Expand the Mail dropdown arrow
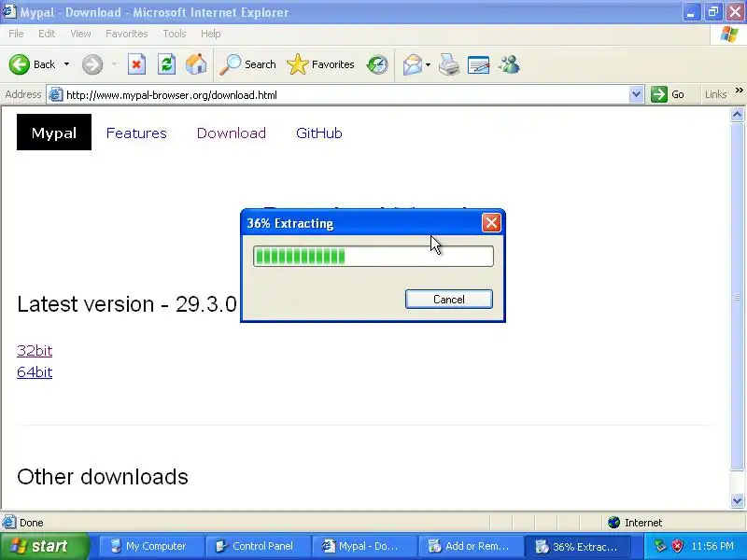 coord(428,64)
